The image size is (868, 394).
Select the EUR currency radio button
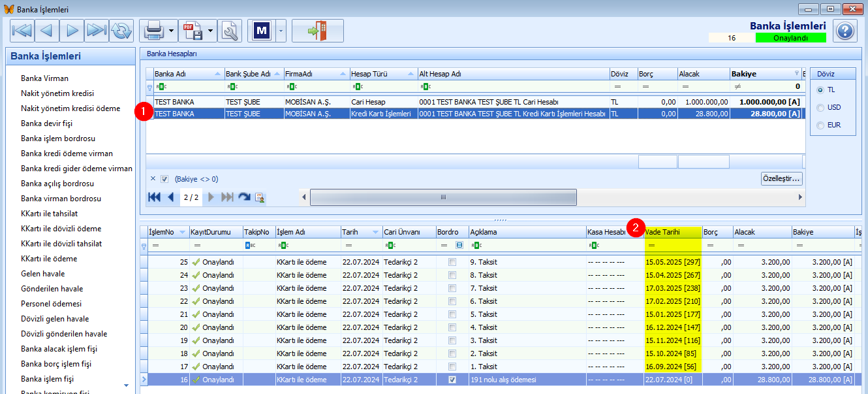(821, 125)
